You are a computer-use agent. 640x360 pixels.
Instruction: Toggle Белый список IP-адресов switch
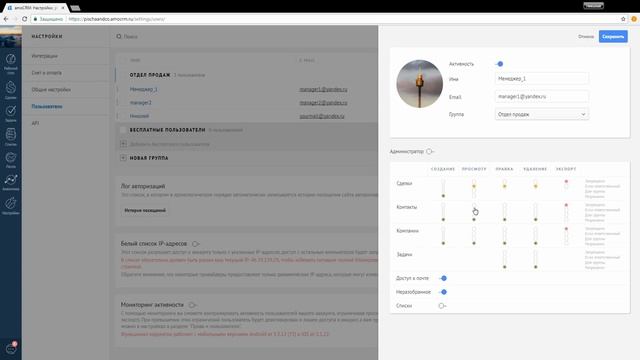click(196, 244)
